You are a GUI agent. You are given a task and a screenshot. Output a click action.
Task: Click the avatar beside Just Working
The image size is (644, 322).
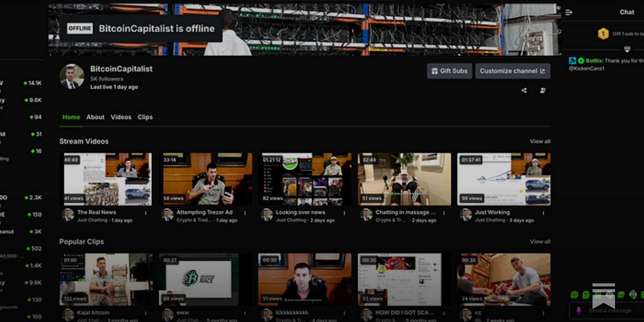coord(466,215)
